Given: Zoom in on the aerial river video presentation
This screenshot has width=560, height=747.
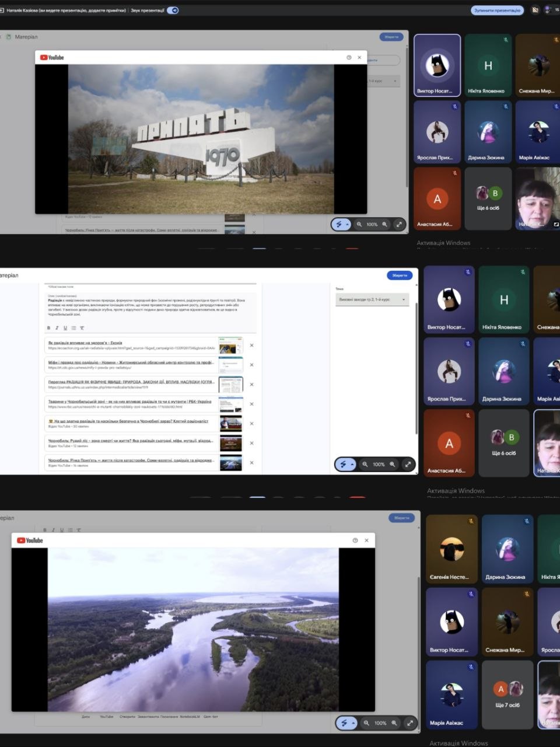Looking at the screenshot, I should (394, 723).
